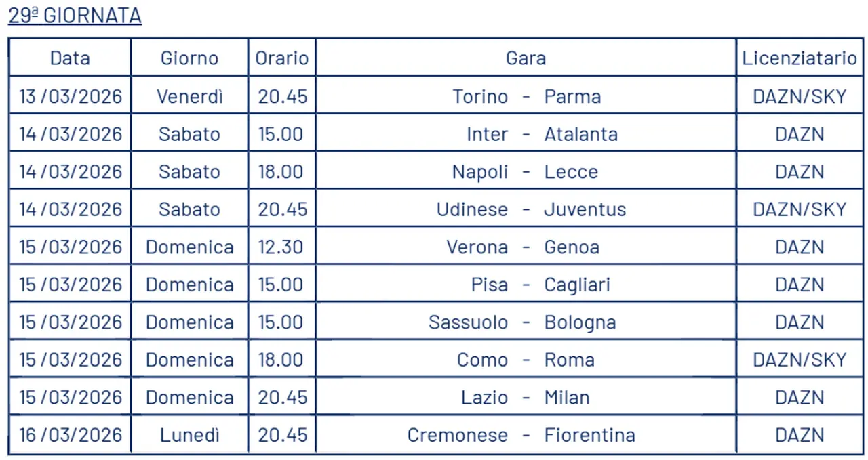This screenshot has width=868, height=460.
Task: Select the Pisa - Cagliari match cell
Action: tap(526, 285)
